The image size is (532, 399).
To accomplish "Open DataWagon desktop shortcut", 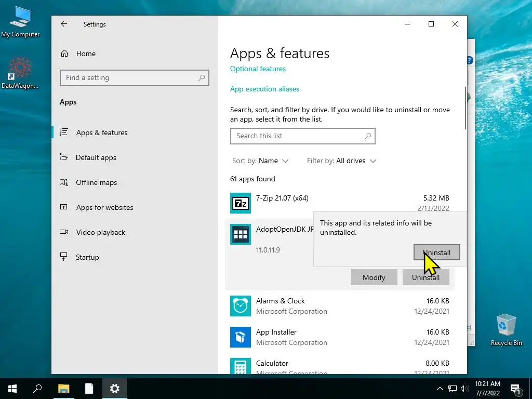I will pos(20,73).
